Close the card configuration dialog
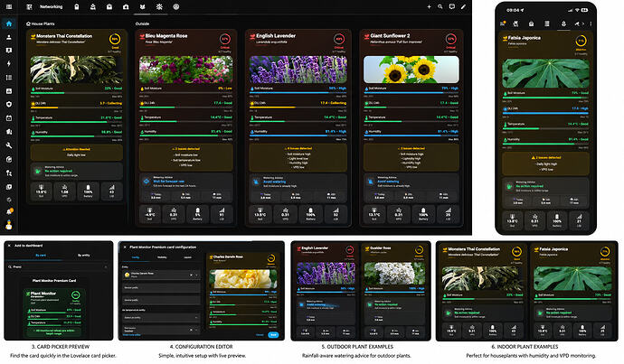The height and width of the screenshot is (364, 624). point(124,247)
